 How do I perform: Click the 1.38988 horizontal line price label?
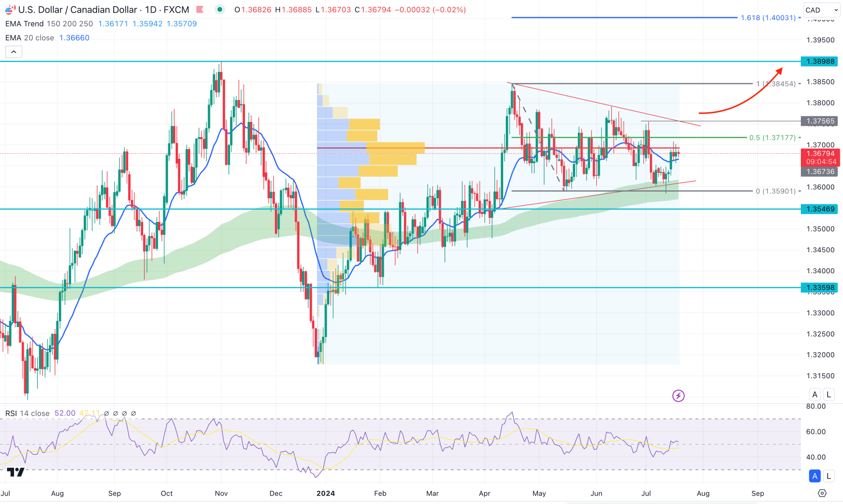point(820,61)
